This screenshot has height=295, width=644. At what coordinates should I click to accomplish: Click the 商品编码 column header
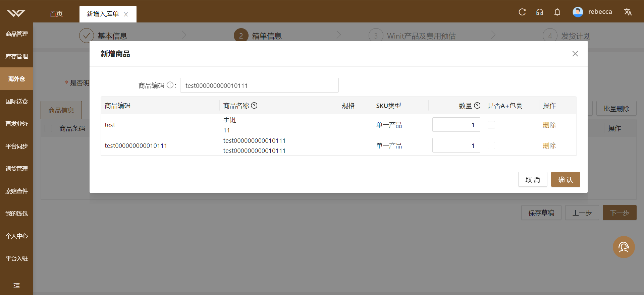click(117, 106)
